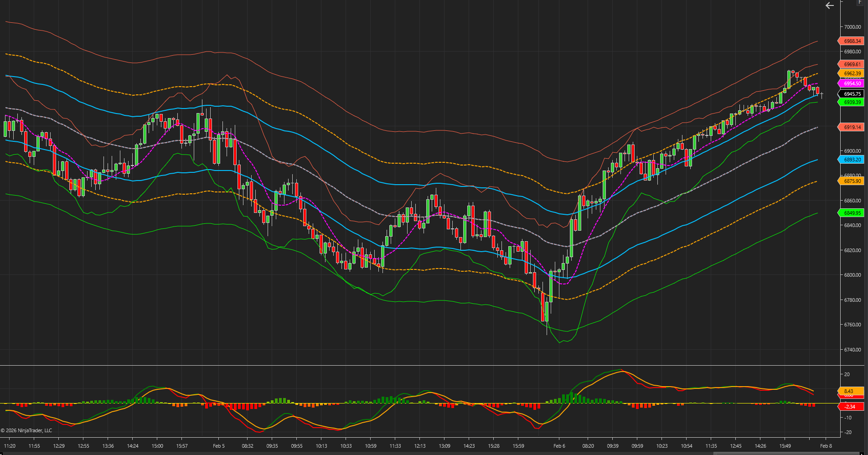Select the orange 8.43 indicator value marker

(x=851, y=391)
